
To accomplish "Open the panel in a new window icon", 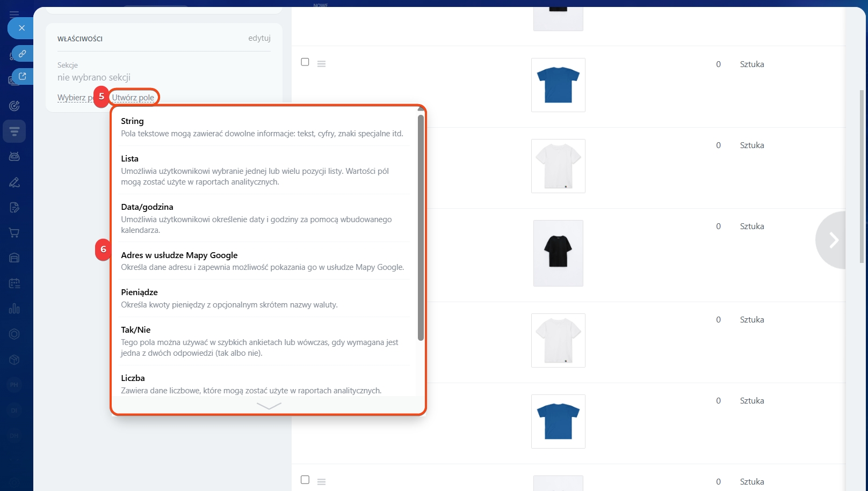I will [x=23, y=76].
